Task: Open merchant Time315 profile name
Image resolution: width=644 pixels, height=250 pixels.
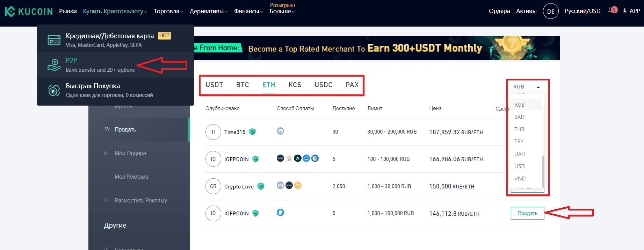Action: pyautogui.click(x=235, y=132)
